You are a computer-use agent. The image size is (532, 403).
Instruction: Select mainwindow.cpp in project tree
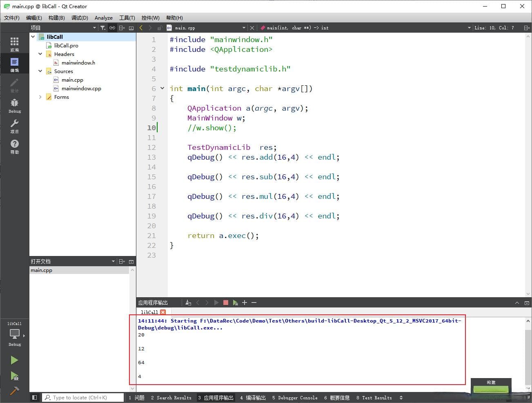(x=81, y=88)
